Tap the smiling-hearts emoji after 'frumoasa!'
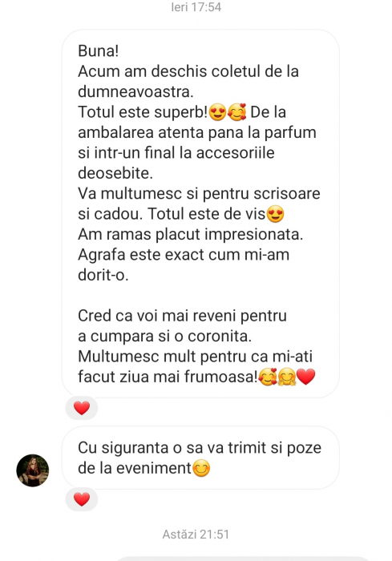 tap(268, 377)
